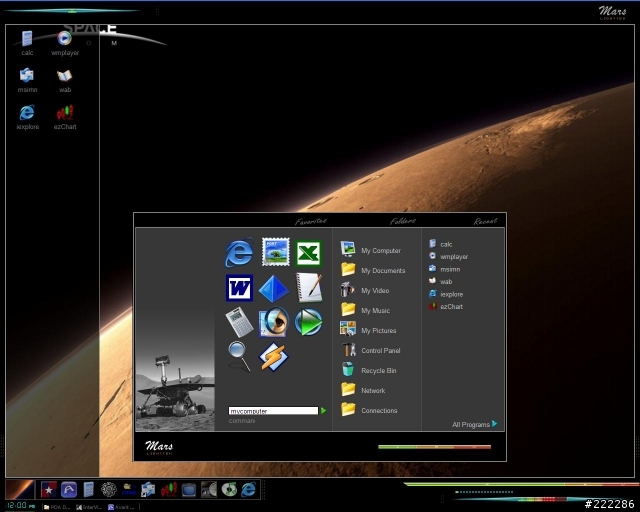Open My Video folder entry
Screen dimensions: 640x512
point(365,290)
